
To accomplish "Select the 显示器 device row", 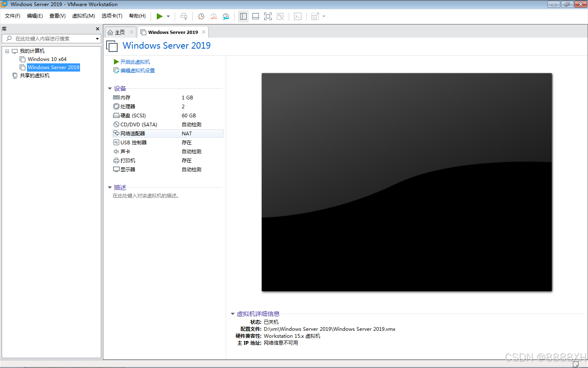I will click(x=168, y=170).
